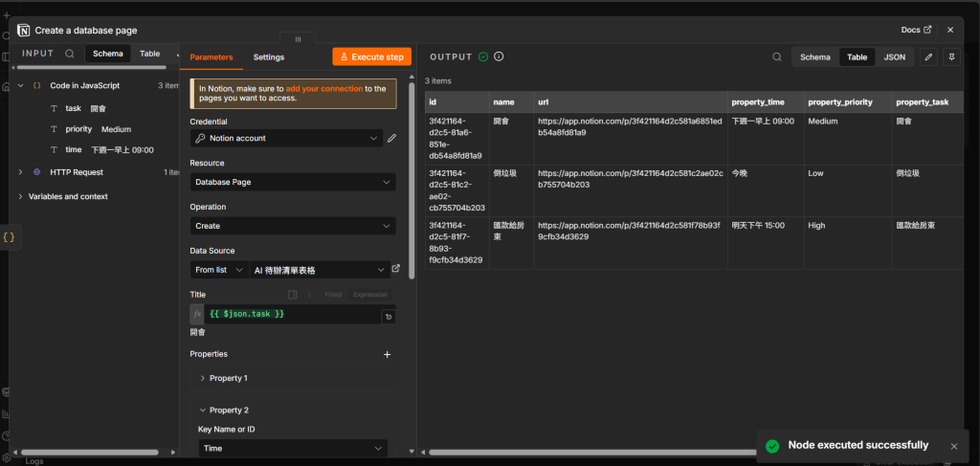Edit the output with pencil icon
Screen dimensions: 980x466
tap(928, 56)
